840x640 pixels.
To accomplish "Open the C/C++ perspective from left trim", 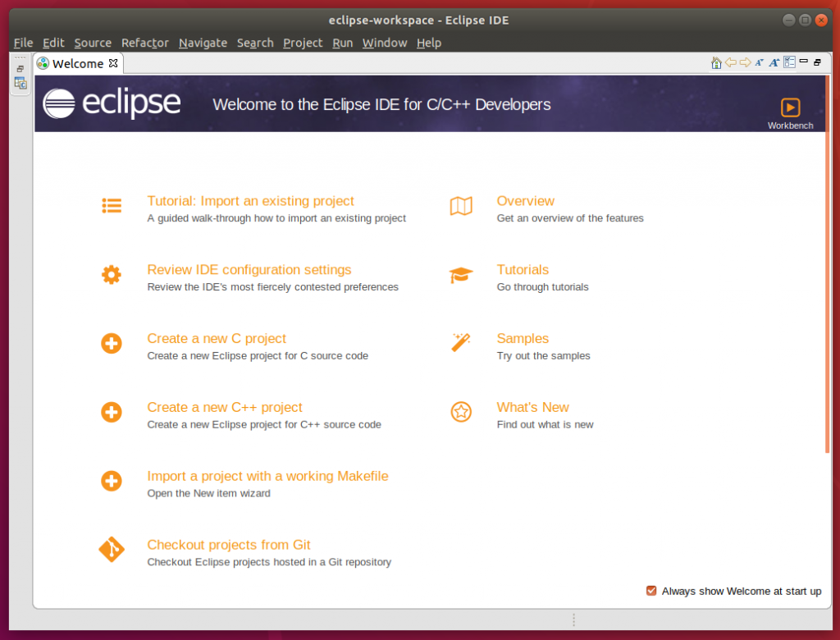I will click(x=21, y=83).
